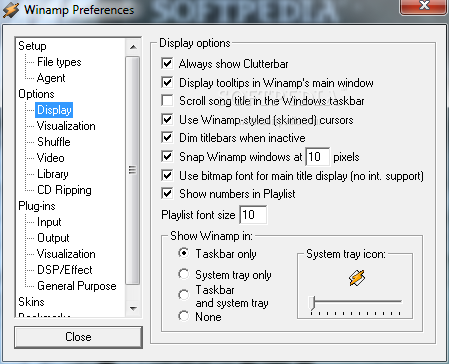Screen dimensions: 449x364
Task: Select Display in the options tree
Action: point(54,110)
